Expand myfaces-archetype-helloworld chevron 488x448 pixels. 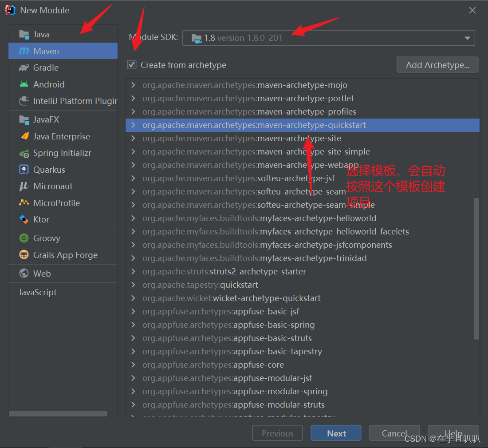pos(133,218)
